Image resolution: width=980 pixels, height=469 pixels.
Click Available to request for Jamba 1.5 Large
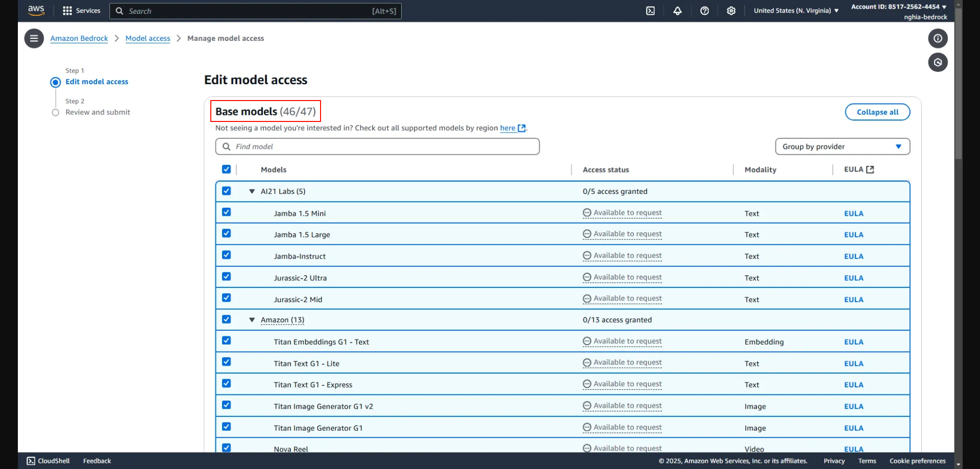(627, 234)
